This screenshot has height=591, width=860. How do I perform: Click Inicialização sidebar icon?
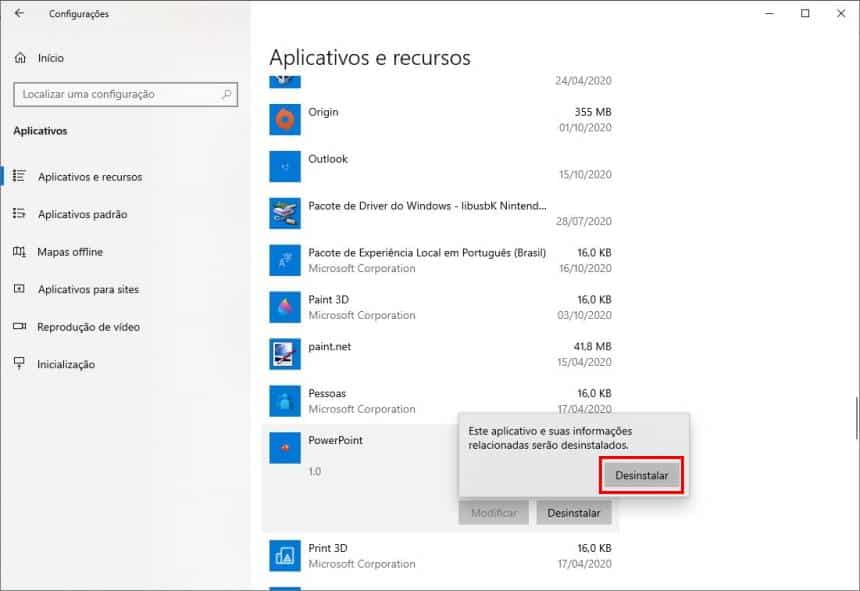(19, 363)
